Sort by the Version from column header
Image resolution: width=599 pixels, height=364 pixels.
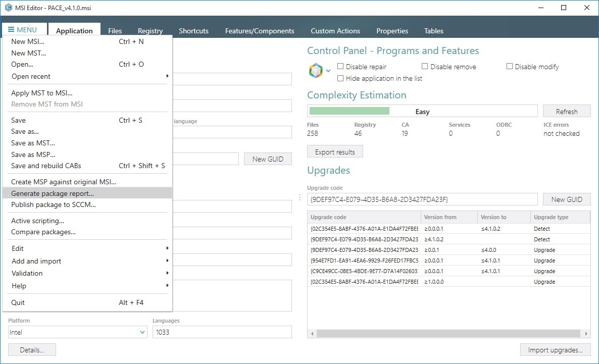[449, 217]
